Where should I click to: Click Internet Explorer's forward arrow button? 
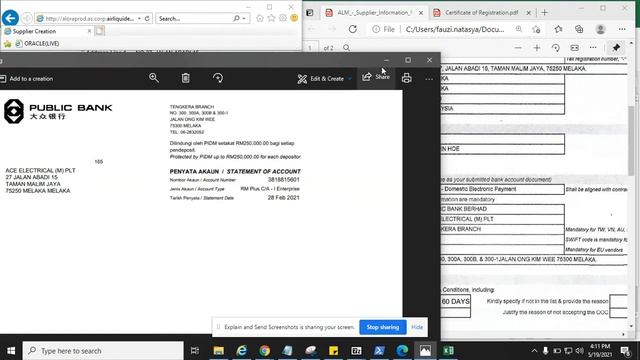pyautogui.click(x=27, y=18)
